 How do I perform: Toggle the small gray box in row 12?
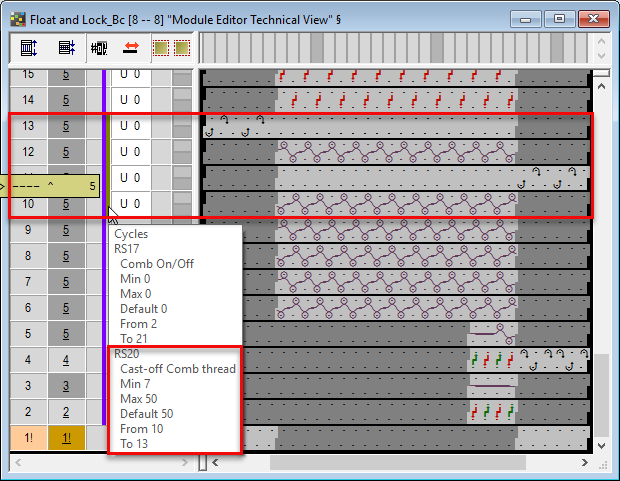tap(182, 152)
